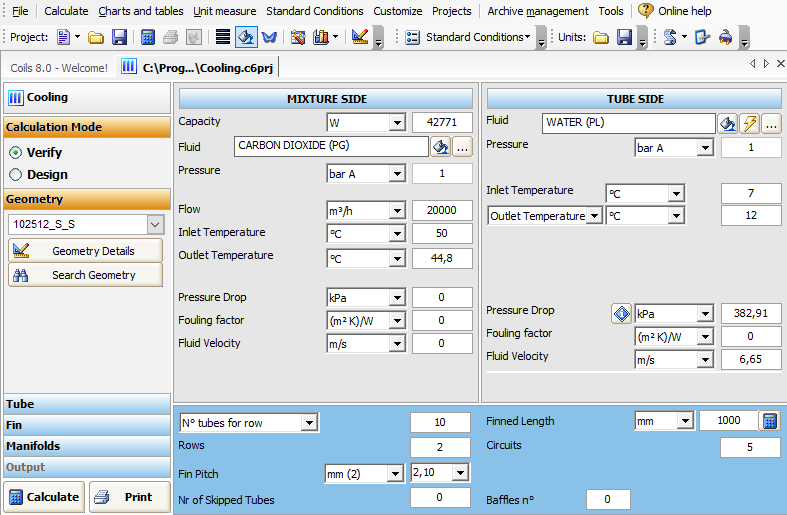Click the document export icon after the S icon

[x=702, y=37]
